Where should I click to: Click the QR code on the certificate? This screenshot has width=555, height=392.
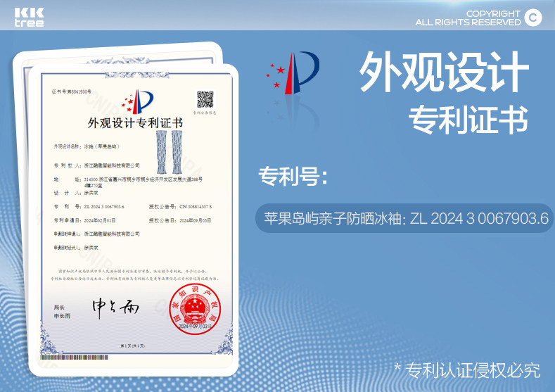[x=205, y=99]
